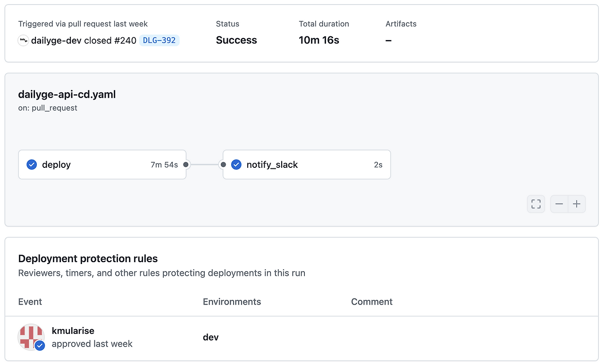Click the Total duration 10m 16s value
This screenshot has height=364, width=604.
pyautogui.click(x=319, y=41)
